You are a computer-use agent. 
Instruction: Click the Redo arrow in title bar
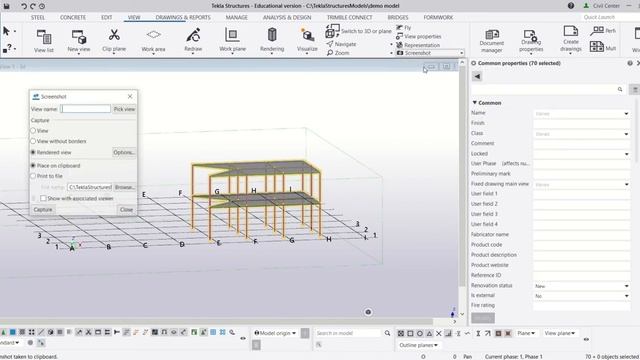click(x=33, y=6)
